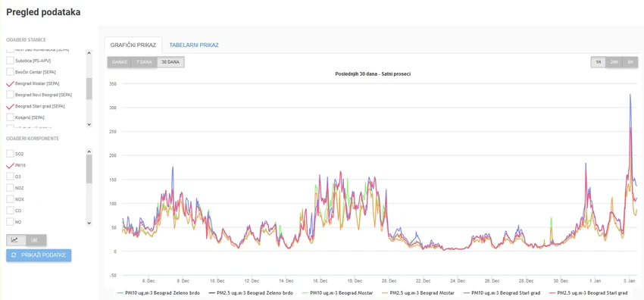Open the Tabelarni prikaz tab

[194, 45]
